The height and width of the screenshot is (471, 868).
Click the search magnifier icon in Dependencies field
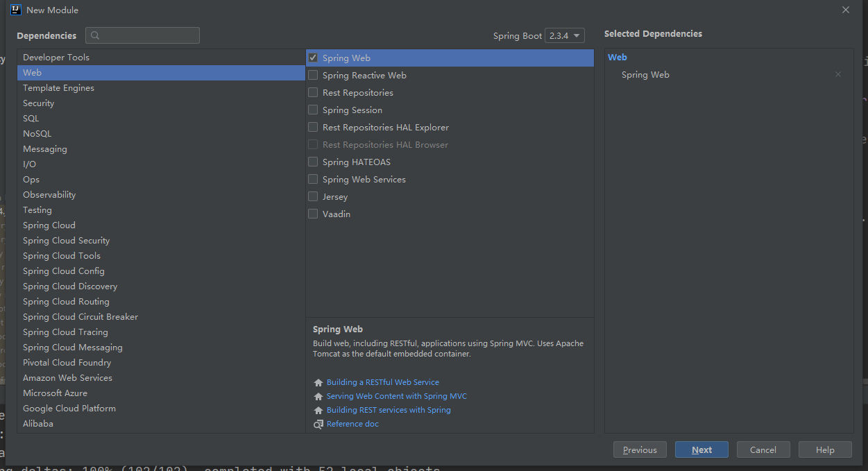click(x=95, y=35)
